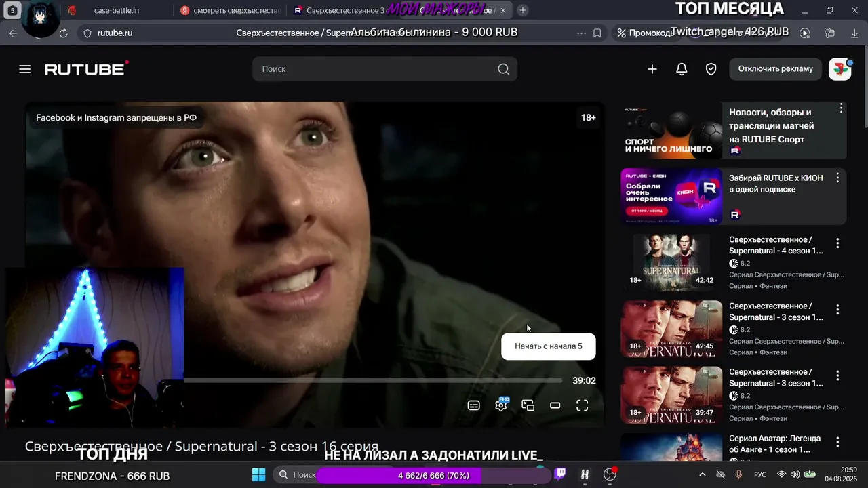Reload the rutube.ru page
The height and width of the screenshot is (488, 868).
pyautogui.click(x=63, y=33)
